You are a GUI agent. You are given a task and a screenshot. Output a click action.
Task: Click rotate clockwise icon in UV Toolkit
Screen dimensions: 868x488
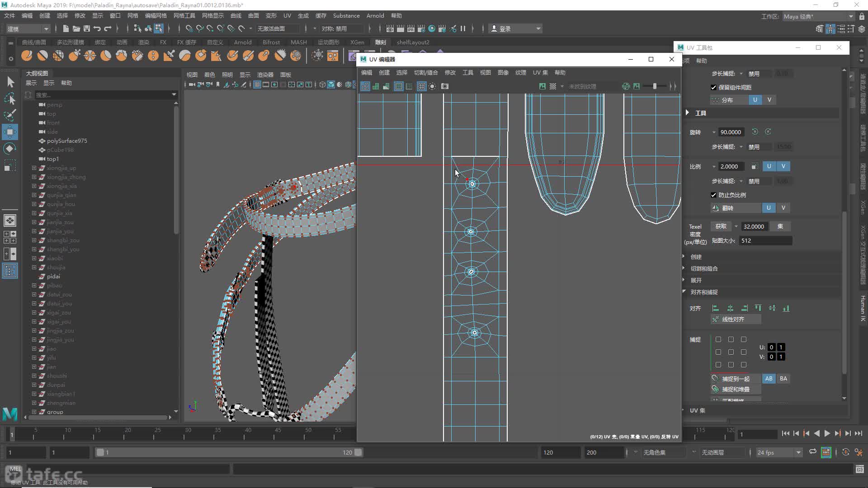click(768, 131)
